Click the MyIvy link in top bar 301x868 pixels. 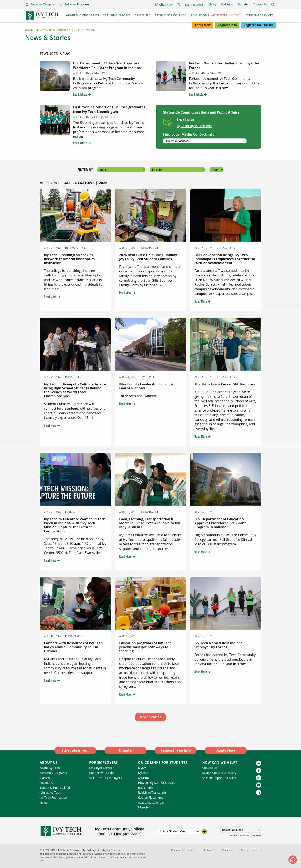212,4
